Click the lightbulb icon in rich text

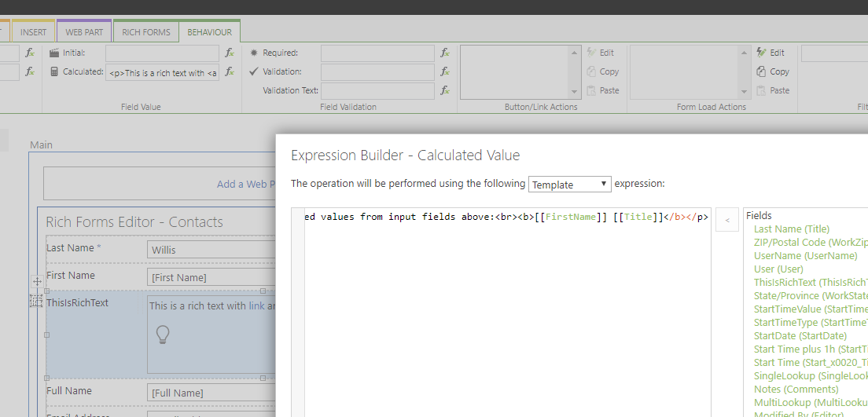pos(162,335)
